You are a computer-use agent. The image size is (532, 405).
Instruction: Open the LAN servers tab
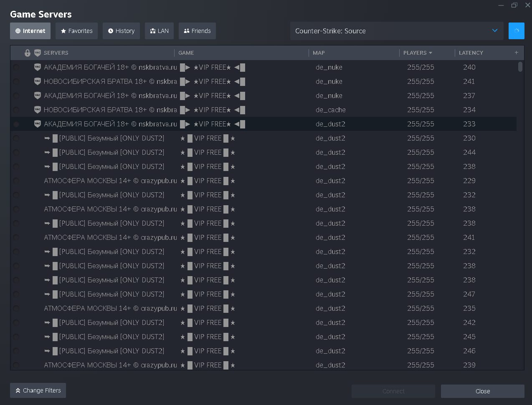pyautogui.click(x=159, y=31)
